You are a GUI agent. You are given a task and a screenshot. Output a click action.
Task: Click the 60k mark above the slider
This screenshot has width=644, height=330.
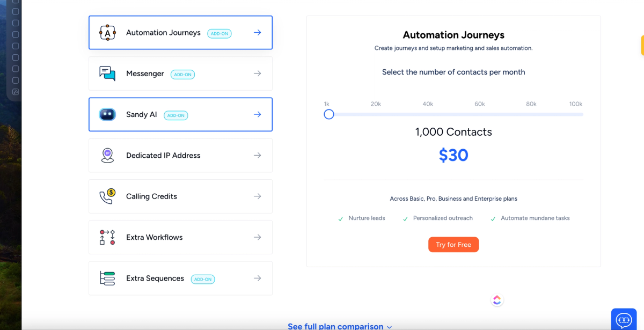click(x=479, y=104)
